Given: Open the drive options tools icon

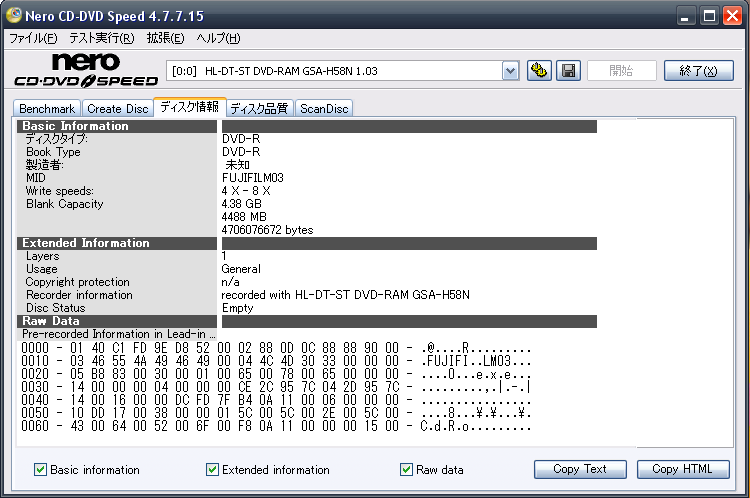Looking at the screenshot, I should [x=539, y=71].
